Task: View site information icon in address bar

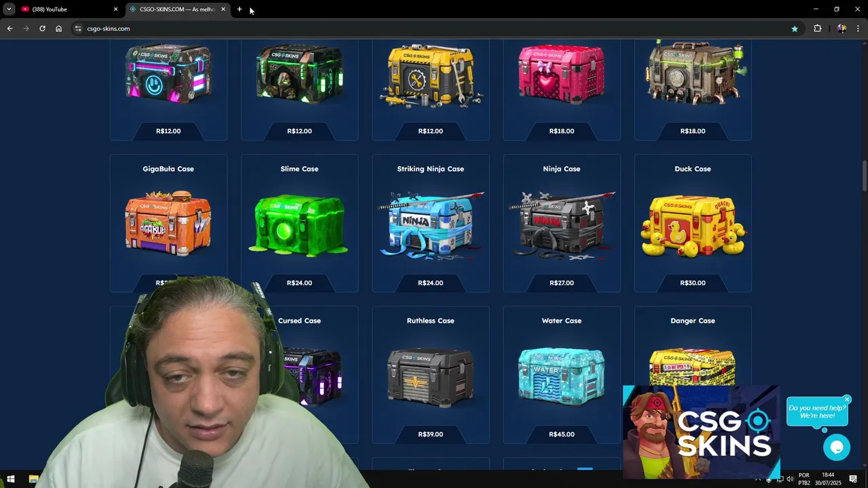Action: point(78,28)
